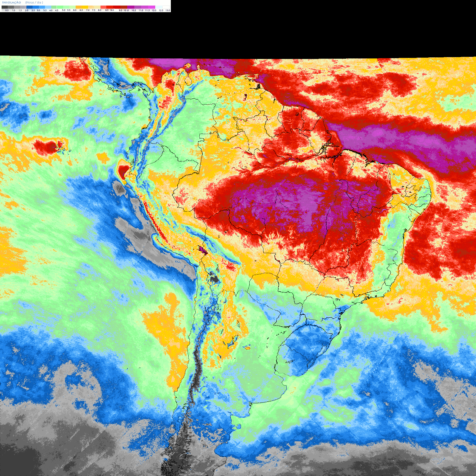Select the 8.0 legend value

pyautogui.click(x=99, y=10)
